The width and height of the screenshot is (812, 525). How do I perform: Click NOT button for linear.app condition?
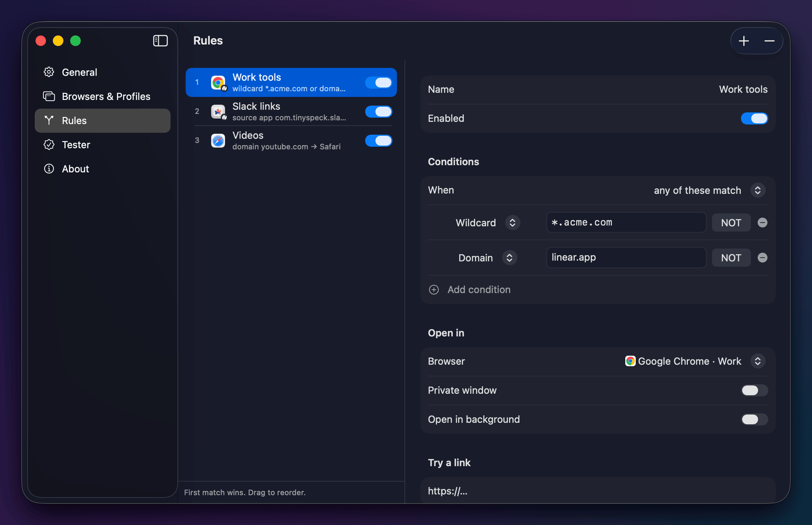click(731, 258)
